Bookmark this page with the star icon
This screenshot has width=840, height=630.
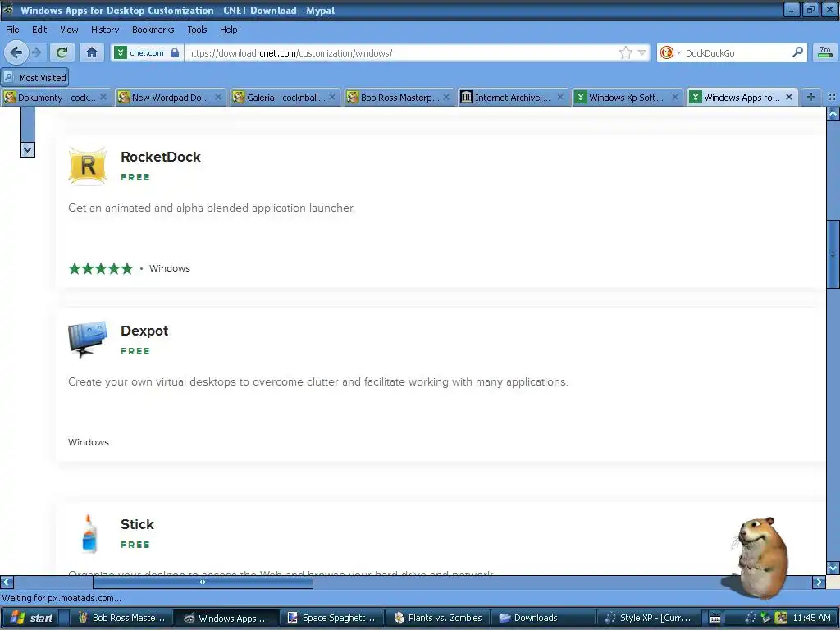[625, 52]
